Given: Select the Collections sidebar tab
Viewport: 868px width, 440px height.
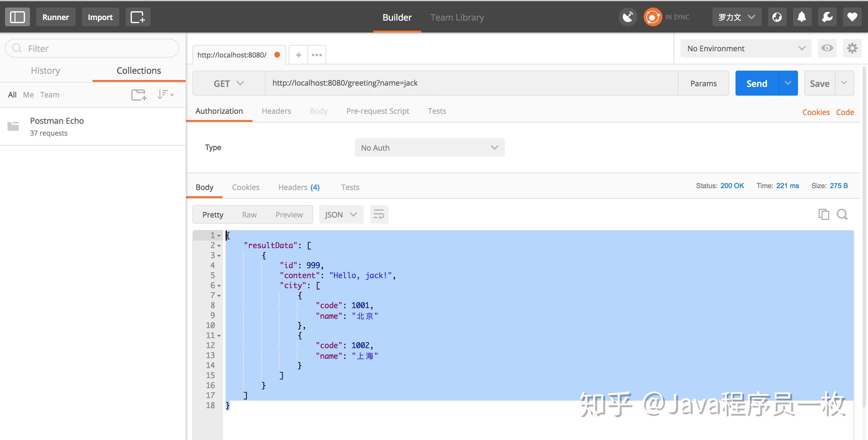Looking at the screenshot, I should click(x=139, y=70).
